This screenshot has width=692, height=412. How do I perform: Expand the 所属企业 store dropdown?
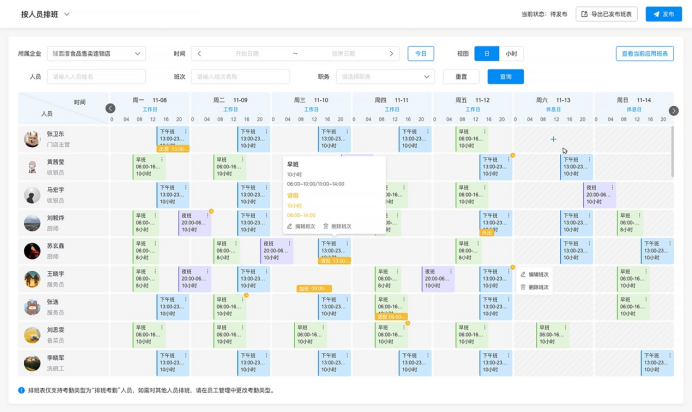coord(96,54)
